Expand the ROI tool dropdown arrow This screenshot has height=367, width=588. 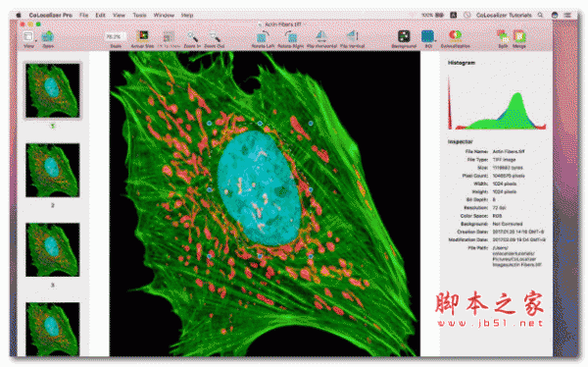[435, 40]
